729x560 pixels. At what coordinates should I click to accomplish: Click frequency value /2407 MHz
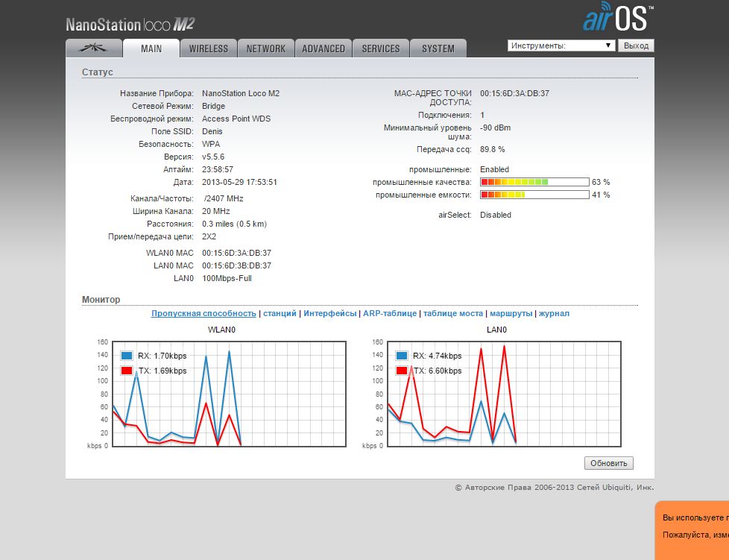223,198
